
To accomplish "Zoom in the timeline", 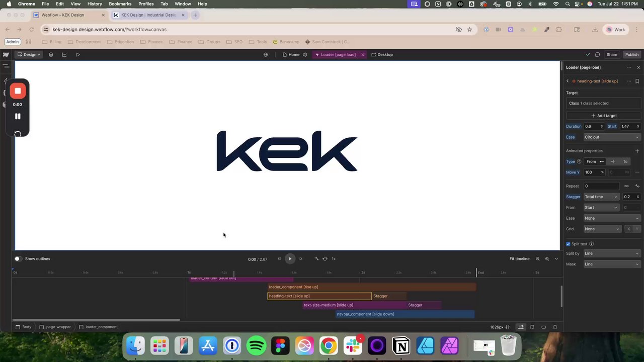I will [547, 259].
